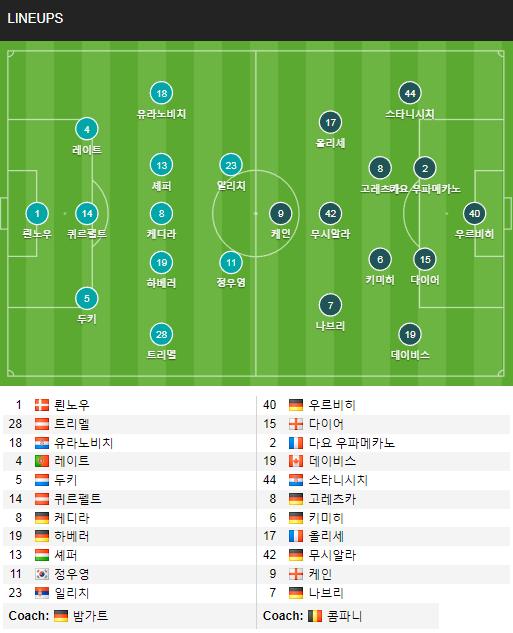Click South Korea flag beside 정우영
Viewport: 513px width, 633px height.
pyautogui.click(x=42, y=574)
